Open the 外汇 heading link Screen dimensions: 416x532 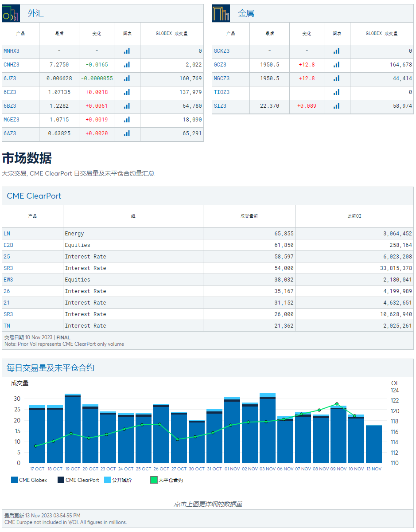(36, 13)
